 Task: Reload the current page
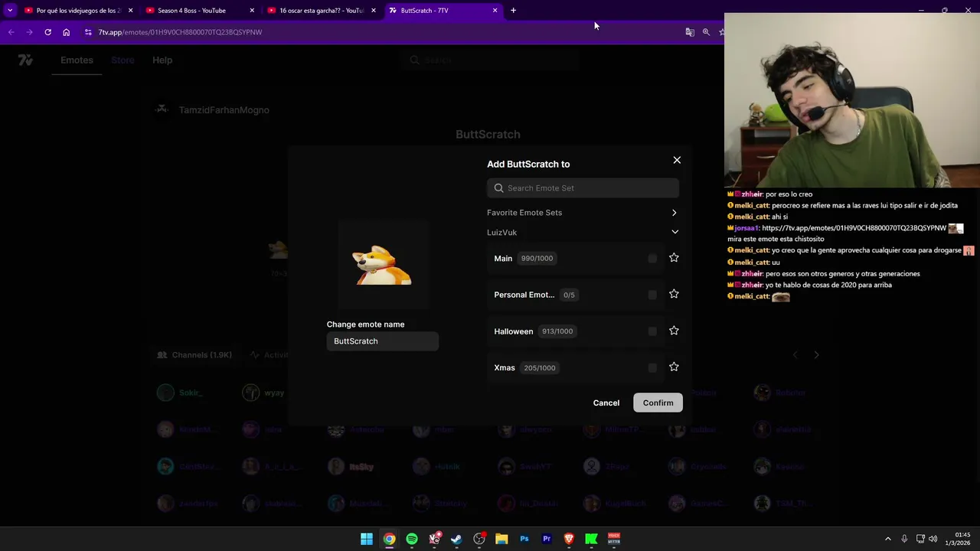[x=47, y=32]
